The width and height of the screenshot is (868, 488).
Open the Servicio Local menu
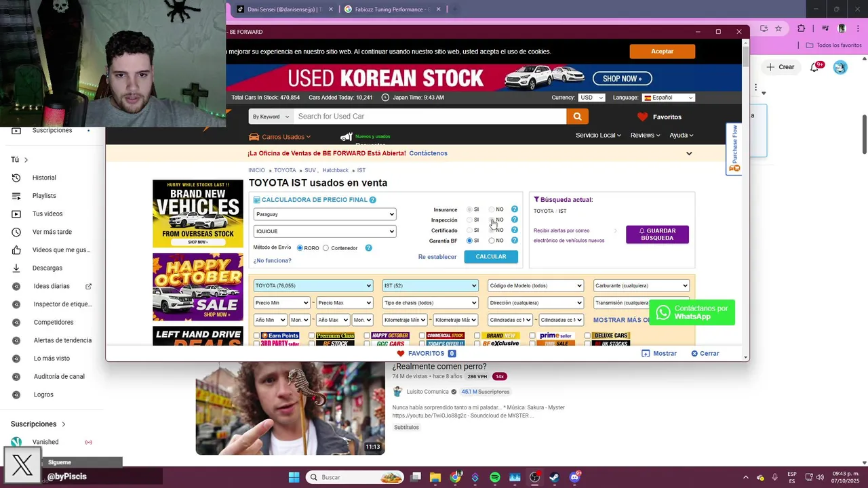[598, 135]
